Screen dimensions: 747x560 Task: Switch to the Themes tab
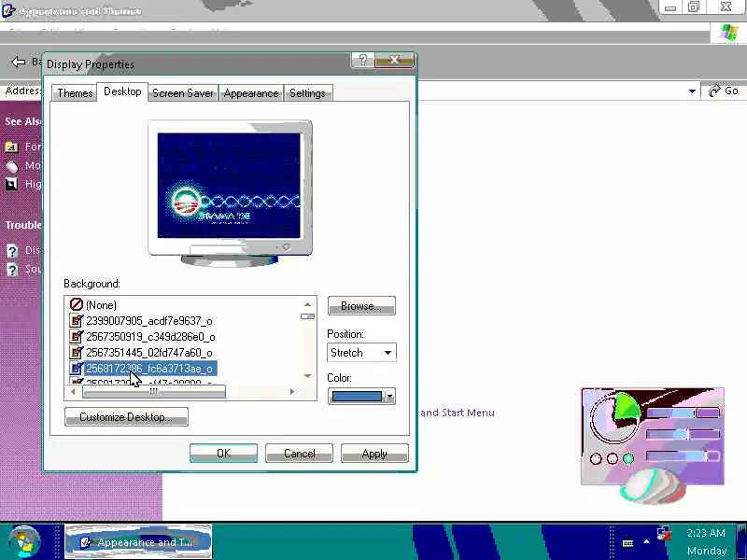(x=75, y=92)
